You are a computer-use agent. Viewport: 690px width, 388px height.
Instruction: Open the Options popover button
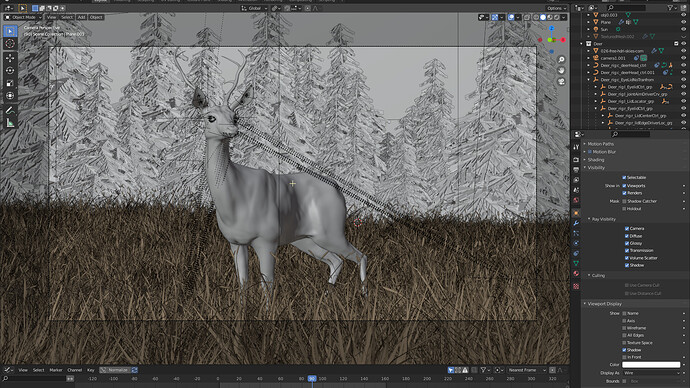point(556,8)
